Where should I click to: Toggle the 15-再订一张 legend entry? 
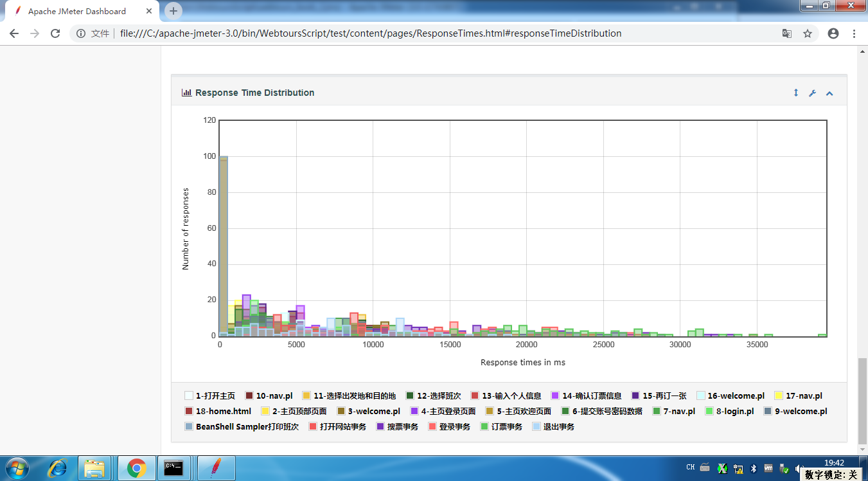659,396
